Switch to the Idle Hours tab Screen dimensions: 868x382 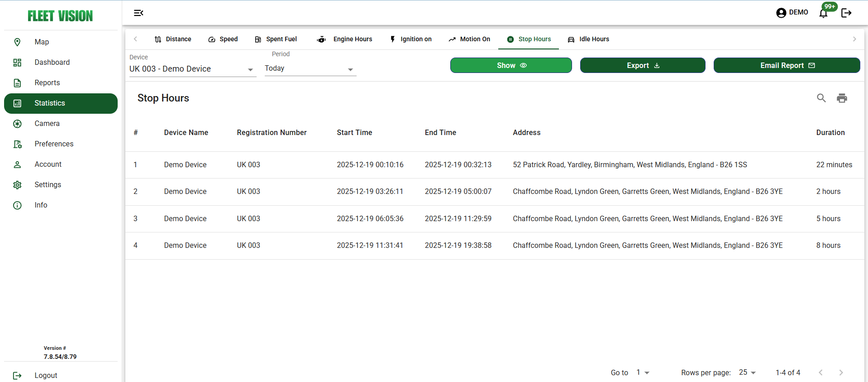tap(589, 39)
